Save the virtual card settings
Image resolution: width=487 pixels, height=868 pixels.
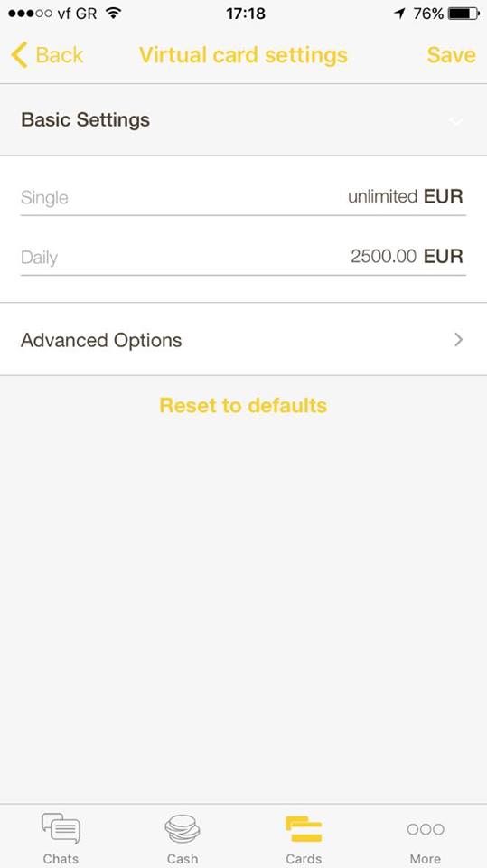[451, 55]
